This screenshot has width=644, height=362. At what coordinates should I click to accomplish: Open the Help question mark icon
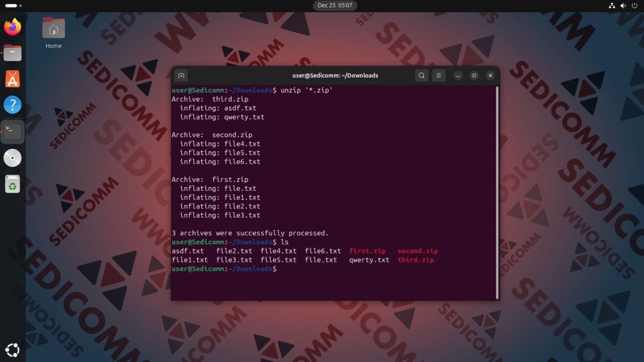[x=12, y=105]
